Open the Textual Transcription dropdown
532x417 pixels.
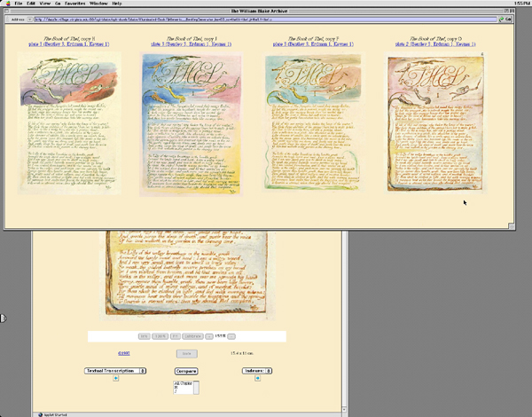point(115,371)
